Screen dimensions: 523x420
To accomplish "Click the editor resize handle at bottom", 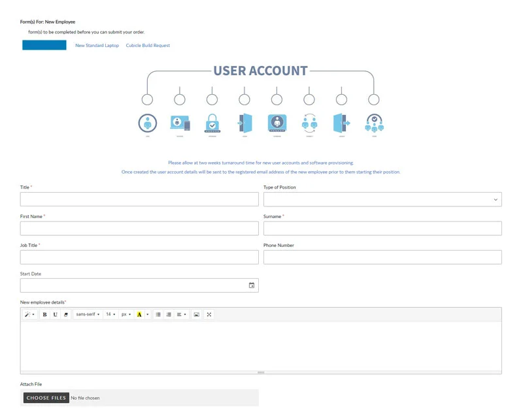I will (x=261, y=372).
